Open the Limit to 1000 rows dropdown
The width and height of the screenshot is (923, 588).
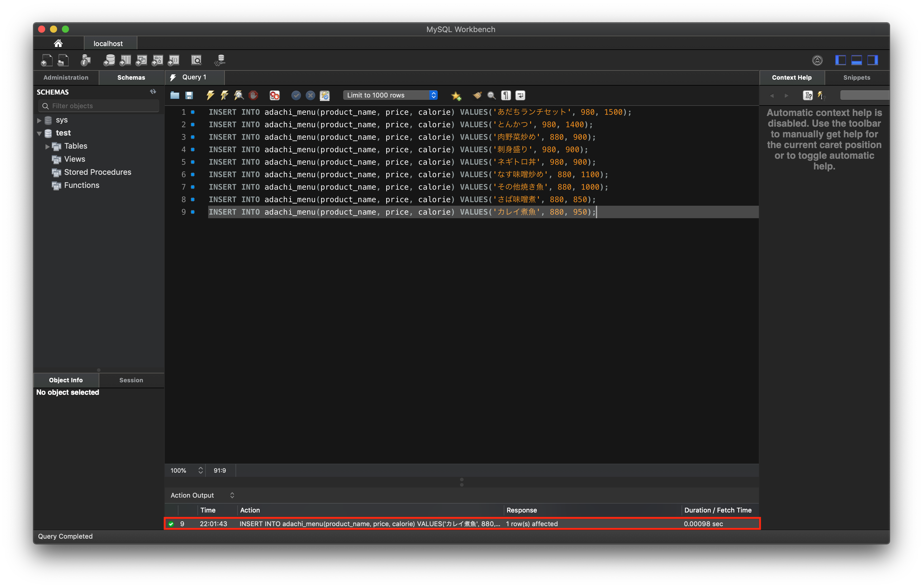click(390, 95)
